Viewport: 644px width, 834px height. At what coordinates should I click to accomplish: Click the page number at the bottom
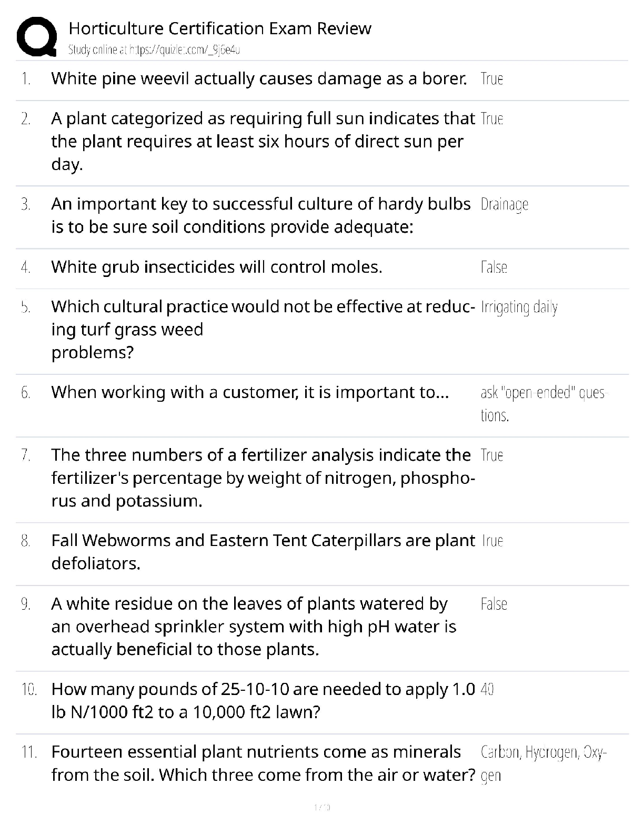point(321,807)
